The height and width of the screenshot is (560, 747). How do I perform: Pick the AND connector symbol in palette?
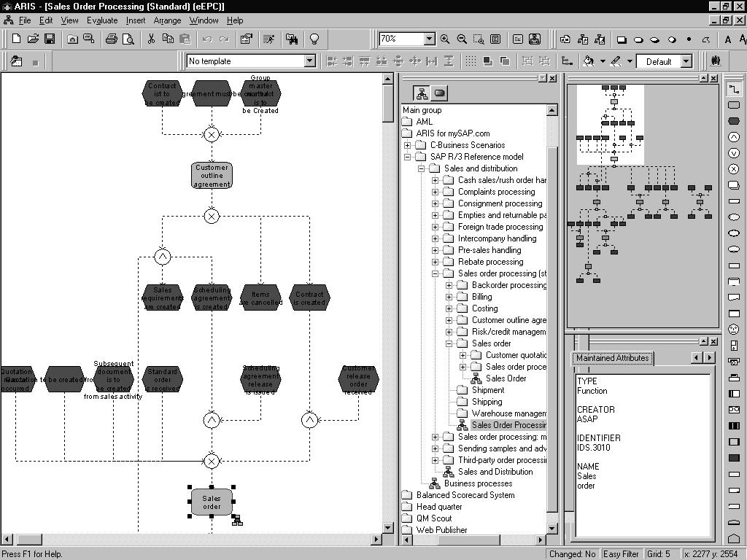tap(734, 137)
